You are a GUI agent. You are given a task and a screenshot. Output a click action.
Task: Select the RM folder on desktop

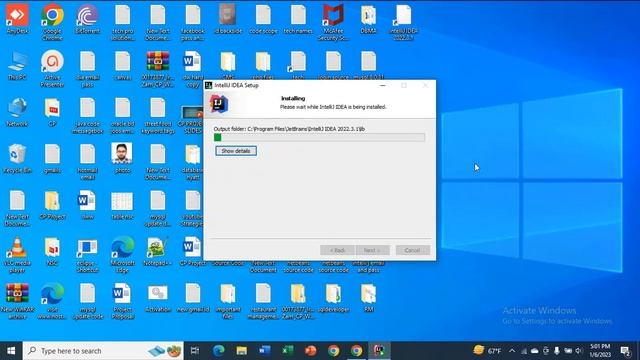[x=368, y=298]
